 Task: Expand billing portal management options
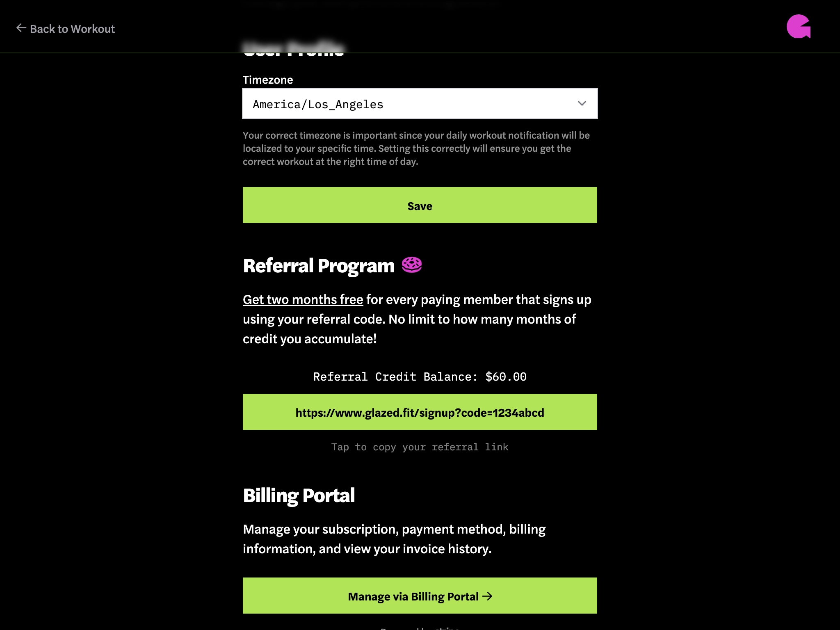tap(420, 596)
